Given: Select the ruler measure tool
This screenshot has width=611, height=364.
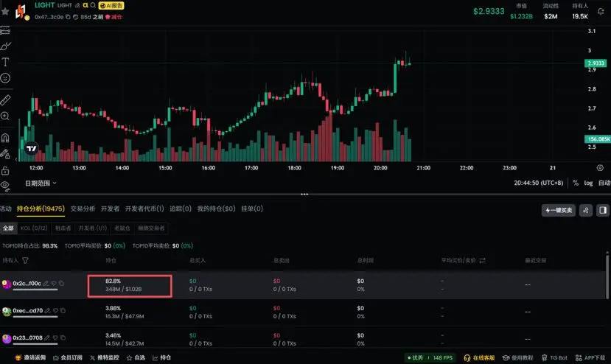Looking at the screenshot, I should coord(5,100).
